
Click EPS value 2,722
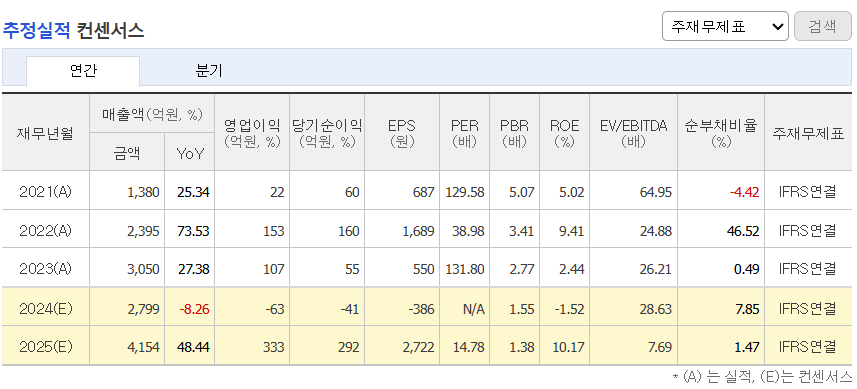[419, 347]
